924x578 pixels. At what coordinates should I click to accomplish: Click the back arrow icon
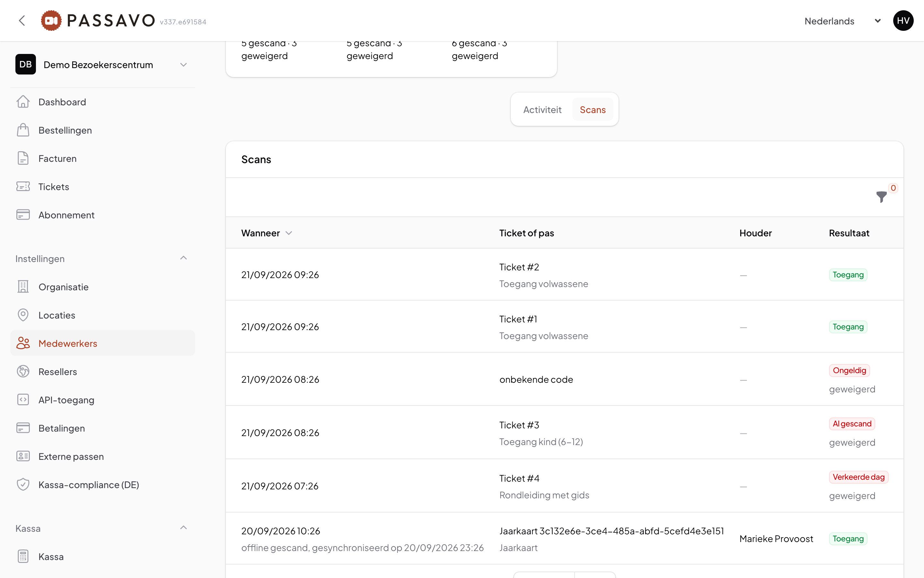22,21
